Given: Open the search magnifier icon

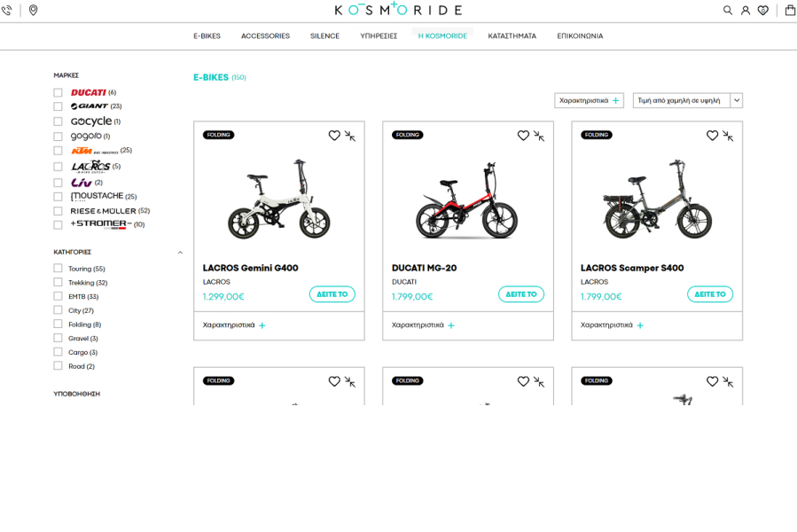Looking at the screenshot, I should [x=727, y=10].
